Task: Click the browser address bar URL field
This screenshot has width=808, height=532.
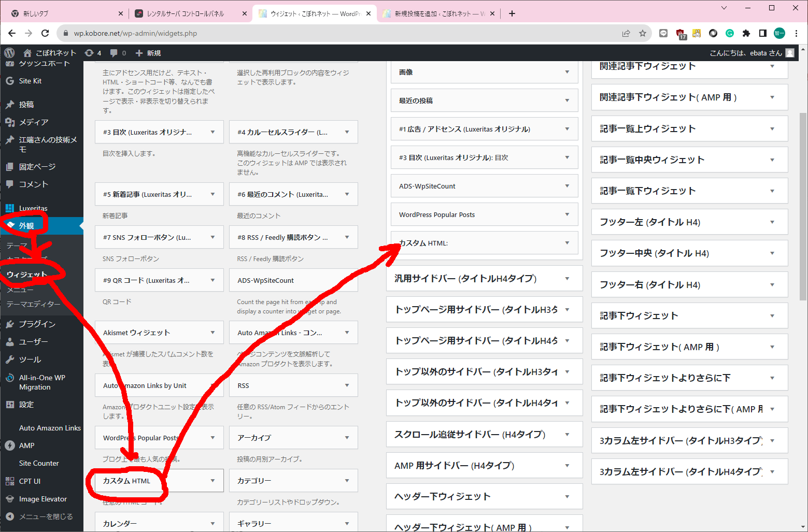Action: pyautogui.click(x=342, y=33)
